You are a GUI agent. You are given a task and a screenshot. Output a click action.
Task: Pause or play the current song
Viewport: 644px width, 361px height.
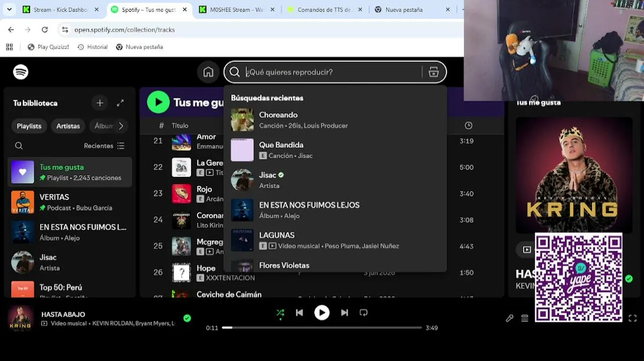[x=322, y=313]
